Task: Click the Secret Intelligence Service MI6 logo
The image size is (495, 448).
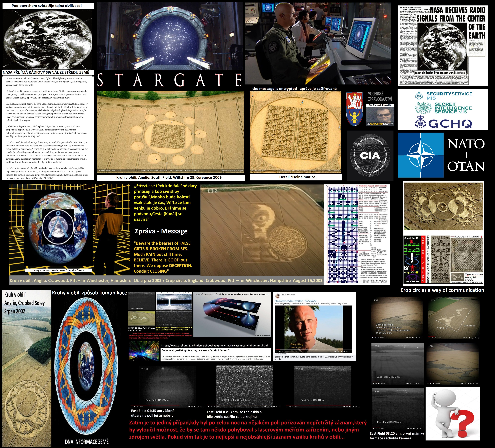Action: (x=443, y=108)
